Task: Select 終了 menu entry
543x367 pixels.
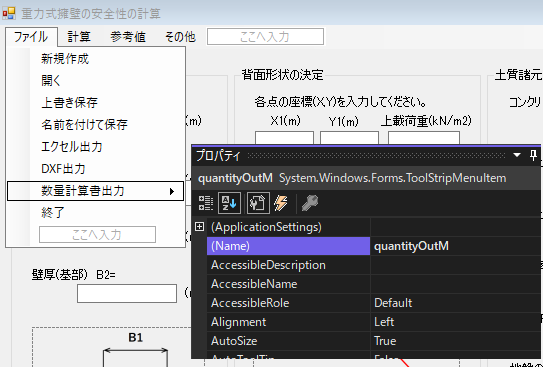Action: [96, 213]
